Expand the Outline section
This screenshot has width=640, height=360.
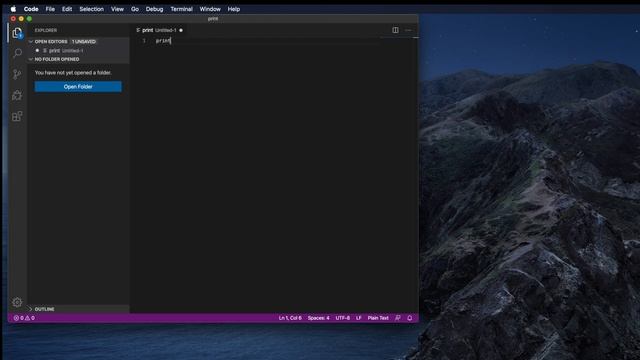pos(31,309)
